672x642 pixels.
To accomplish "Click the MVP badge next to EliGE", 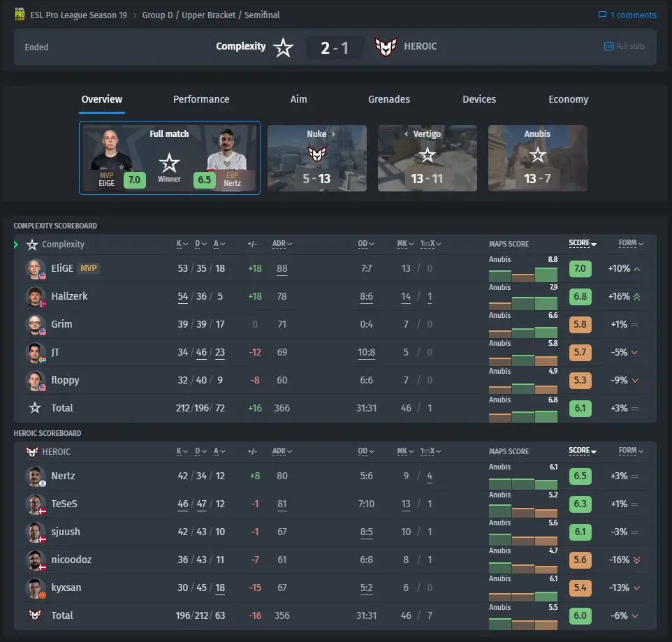I will pos(89,268).
